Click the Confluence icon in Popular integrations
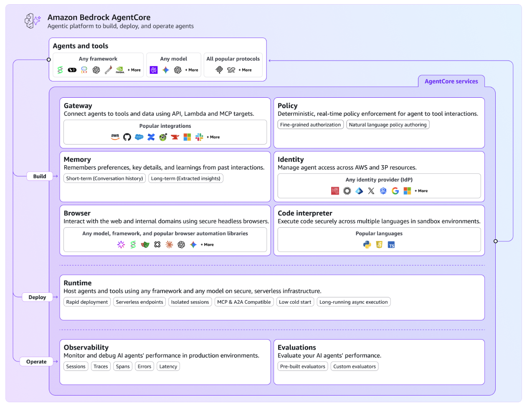 click(151, 137)
